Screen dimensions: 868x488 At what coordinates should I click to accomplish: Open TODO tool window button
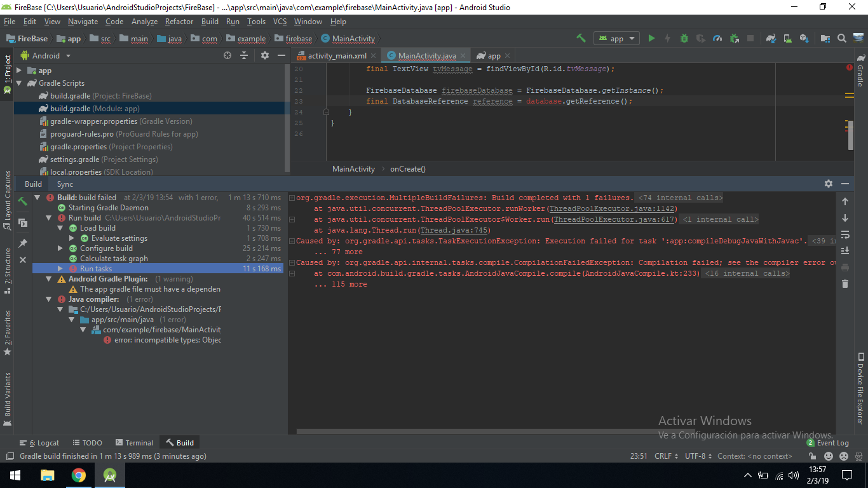pos(87,443)
